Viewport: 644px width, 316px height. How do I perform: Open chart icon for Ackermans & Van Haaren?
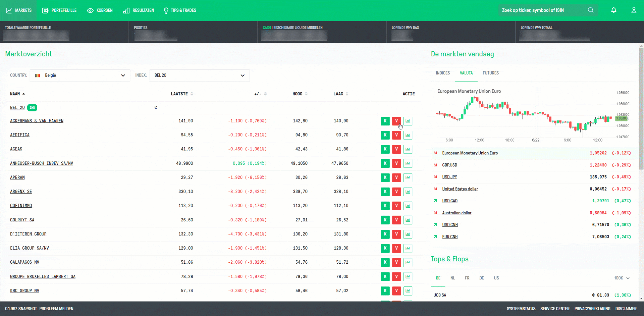point(408,121)
